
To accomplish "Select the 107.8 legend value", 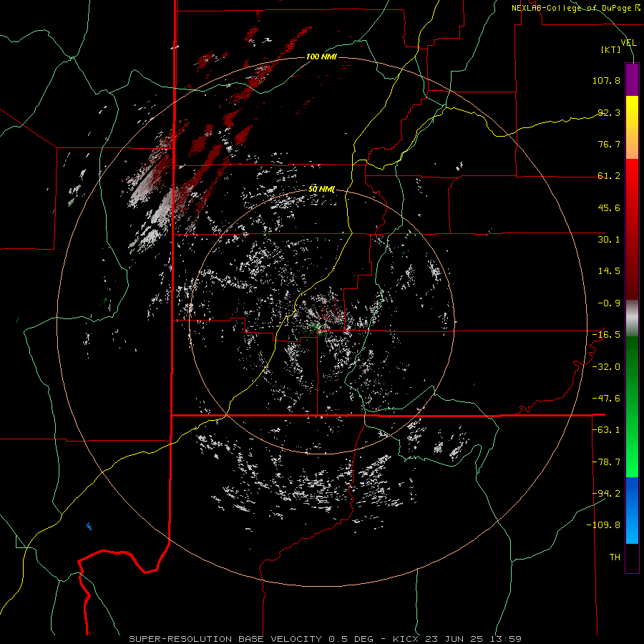I will pyautogui.click(x=606, y=80).
